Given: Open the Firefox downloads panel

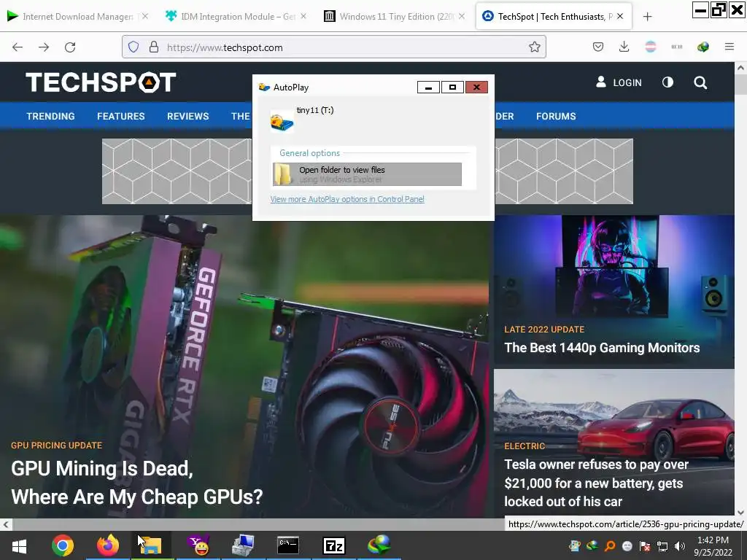Looking at the screenshot, I should pyautogui.click(x=624, y=47).
